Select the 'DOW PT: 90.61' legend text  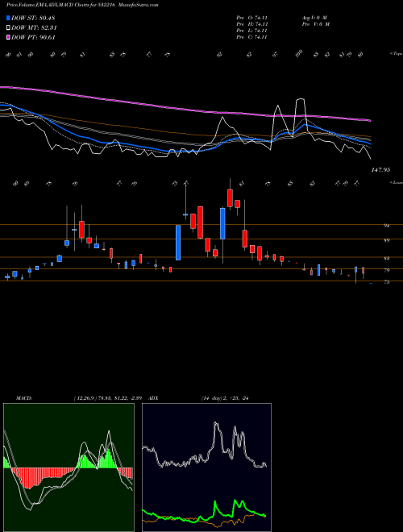[x=33, y=37]
